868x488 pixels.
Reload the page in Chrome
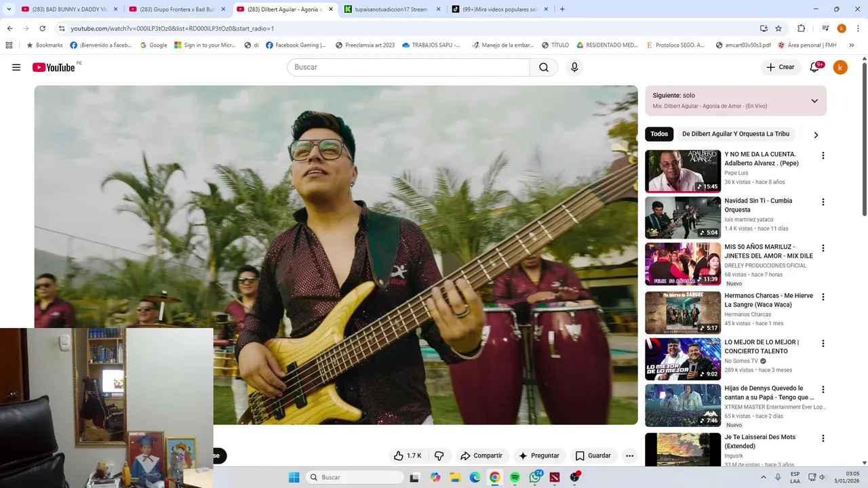(x=43, y=28)
